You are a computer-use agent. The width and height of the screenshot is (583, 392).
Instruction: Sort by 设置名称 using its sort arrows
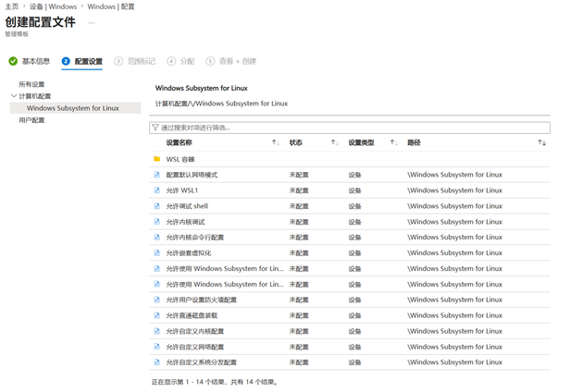coord(276,142)
